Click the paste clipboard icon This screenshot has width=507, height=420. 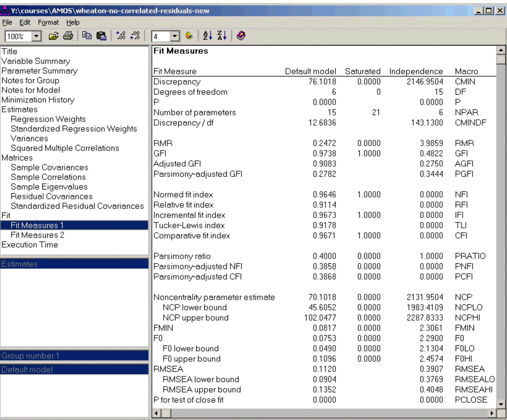[101, 36]
